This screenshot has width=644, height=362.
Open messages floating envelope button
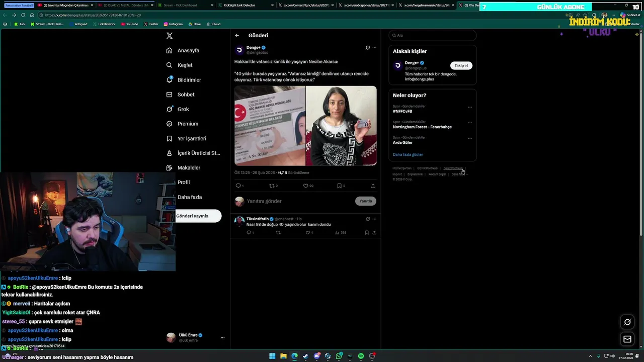coord(627,339)
